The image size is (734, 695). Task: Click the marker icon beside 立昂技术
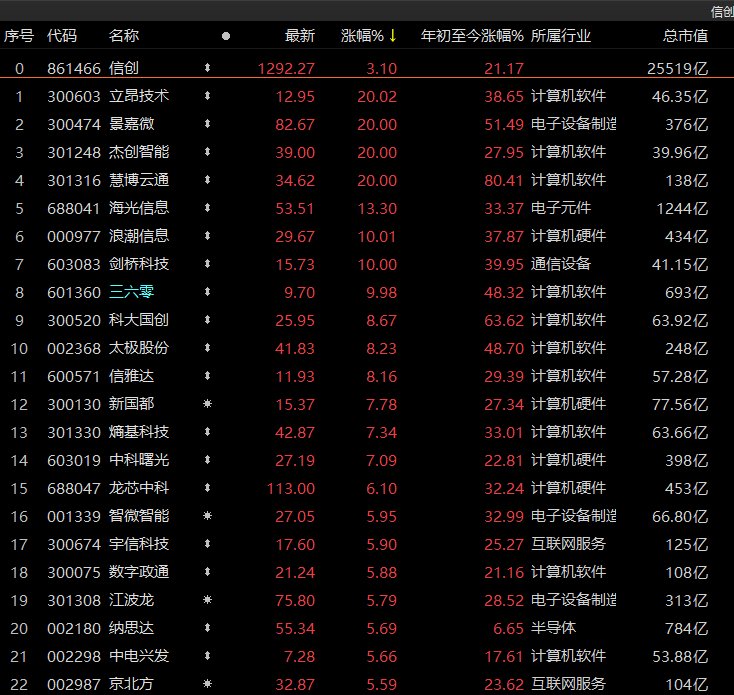click(207, 96)
